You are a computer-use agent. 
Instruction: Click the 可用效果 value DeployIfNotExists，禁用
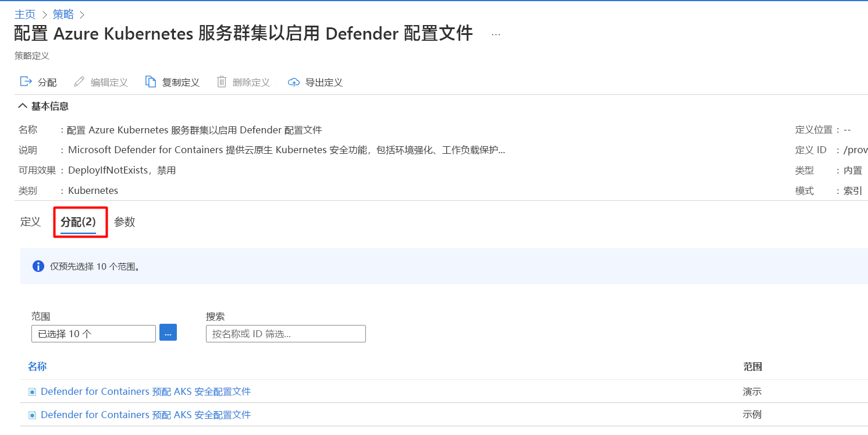[x=122, y=170]
